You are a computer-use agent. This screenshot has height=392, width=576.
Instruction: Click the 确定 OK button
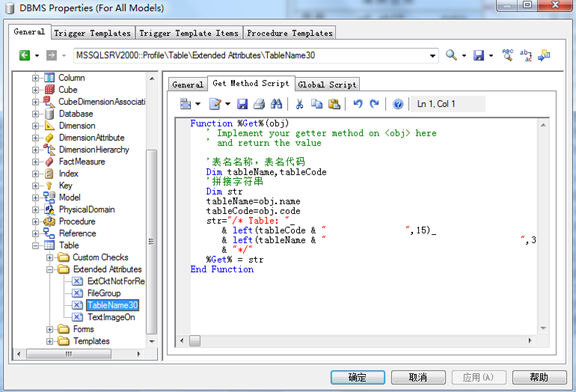tap(358, 377)
